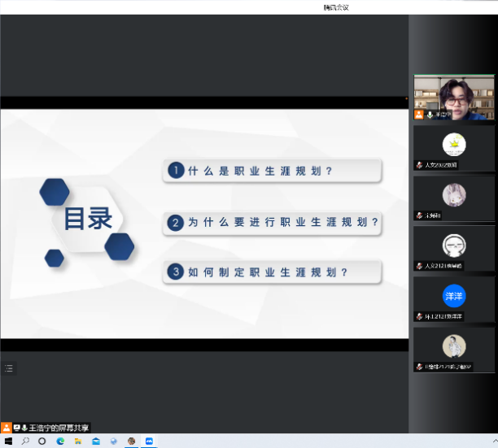Screen dimensions: 498x448
Task: Open Microsoft Edge from the taskbar
Action: 60,441
